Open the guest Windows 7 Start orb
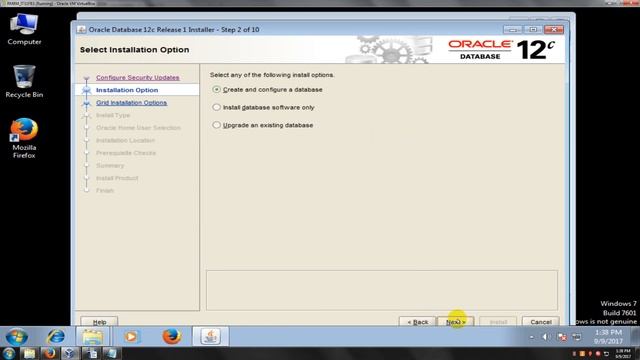The width and height of the screenshot is (640, 360). coord(17,337)
